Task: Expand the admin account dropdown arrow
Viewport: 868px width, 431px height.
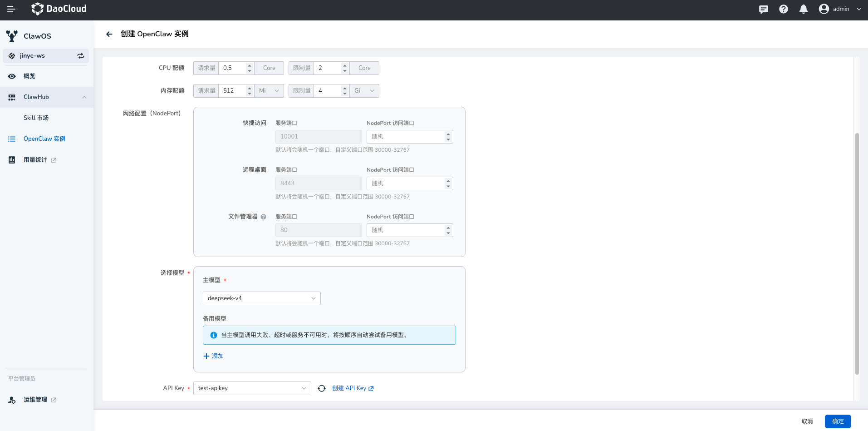Action: (859, 9)
